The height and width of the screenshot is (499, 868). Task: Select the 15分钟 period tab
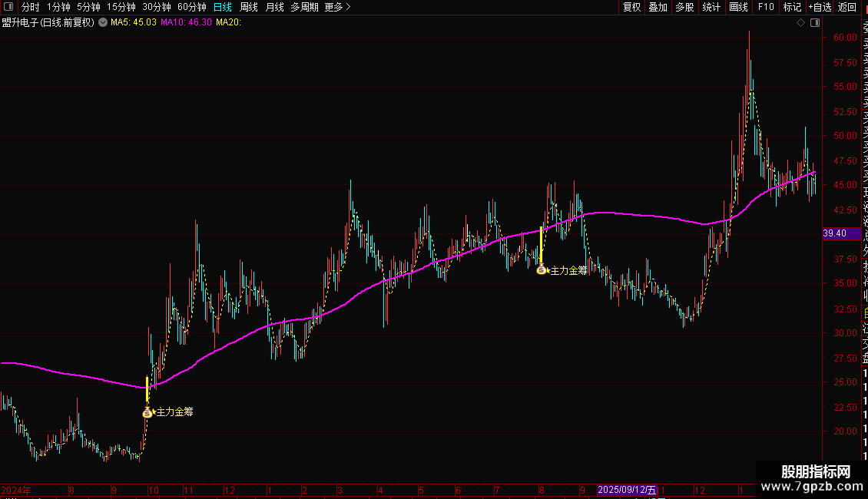click(x=121, y=7)
